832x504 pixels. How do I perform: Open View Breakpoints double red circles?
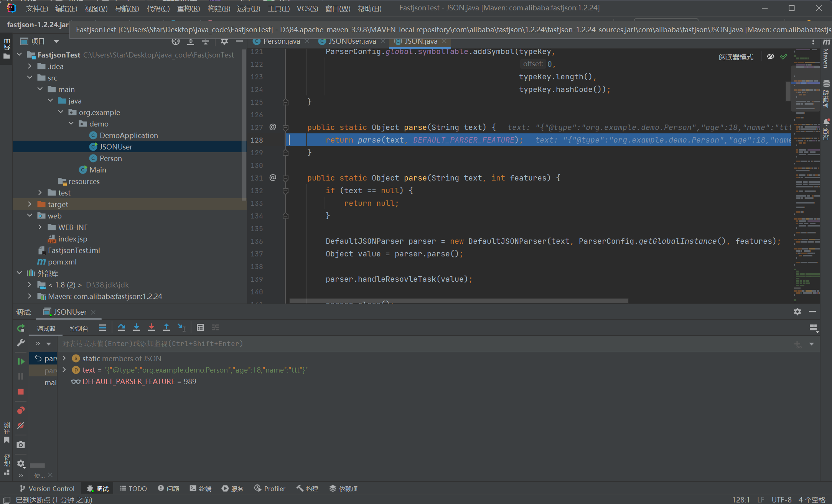pyautogui.click(x=21, y=410)
